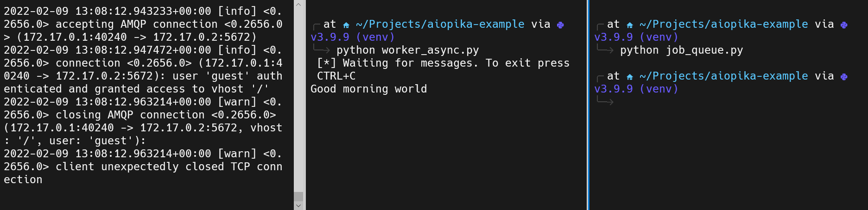This screenshot has height=210, width=868.
Task: Click the 'python job_queue.py' command text
Action: (x=682, y=50)
